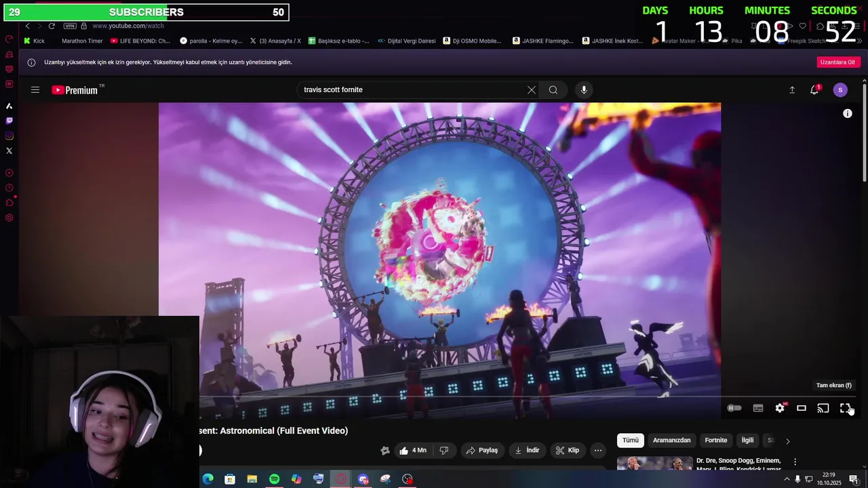Open the Anasayfa / X bookmark
Screen dimensions: 868x488
(275, 41)
